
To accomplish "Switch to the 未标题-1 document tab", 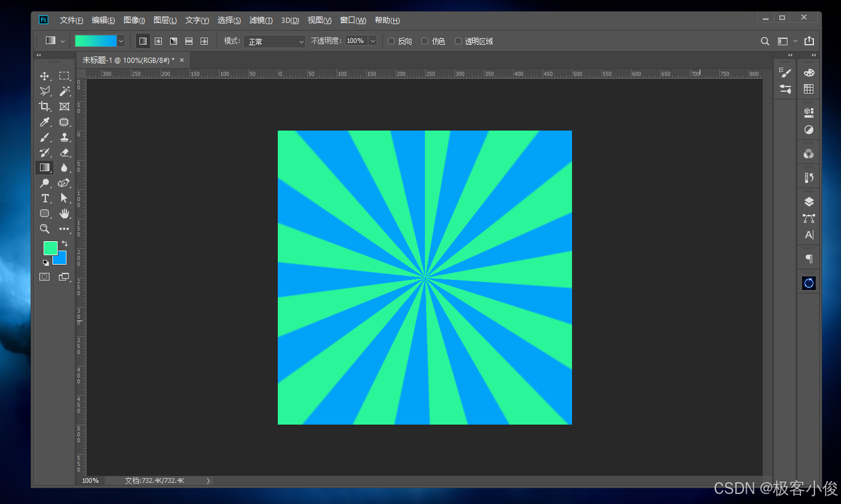I will 128,60.
